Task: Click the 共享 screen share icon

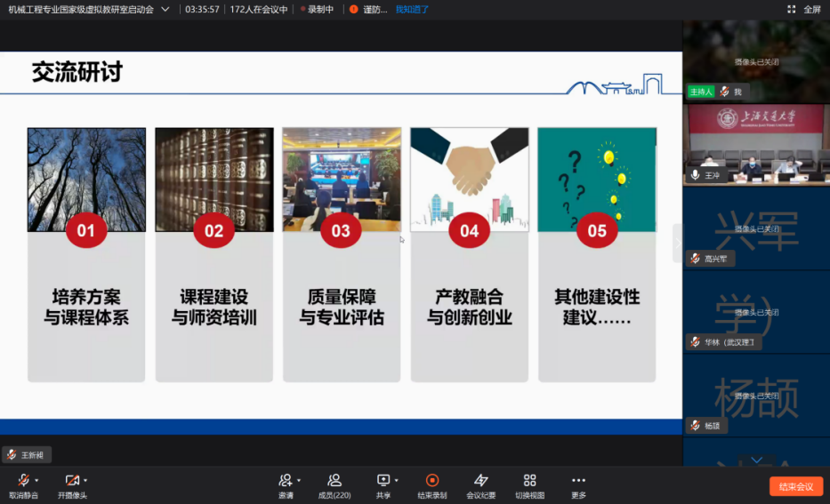Action: 383,481
